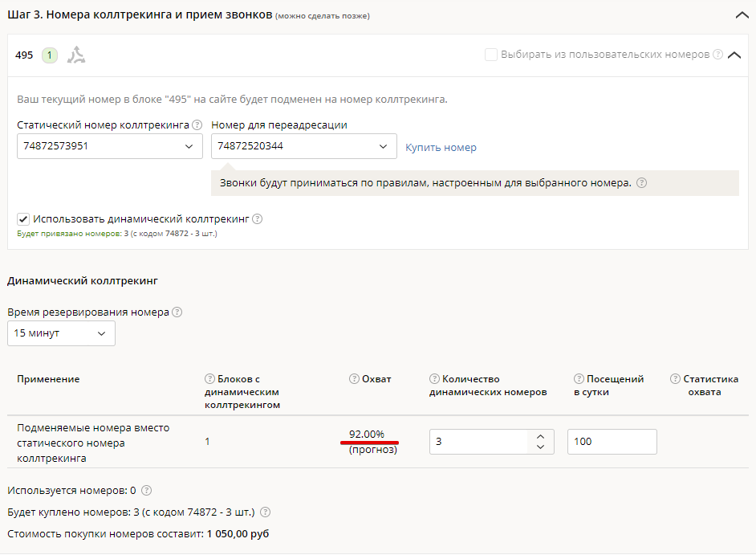Viewport: 756px width, 555px height.
Task: Click help icon next to Используется номеров
Action: 146,491
